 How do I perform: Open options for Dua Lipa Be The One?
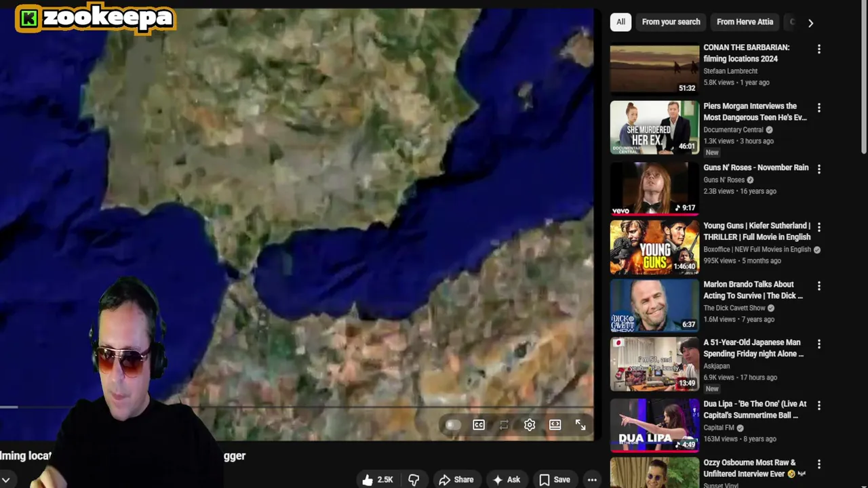click(x=818, y=405)
